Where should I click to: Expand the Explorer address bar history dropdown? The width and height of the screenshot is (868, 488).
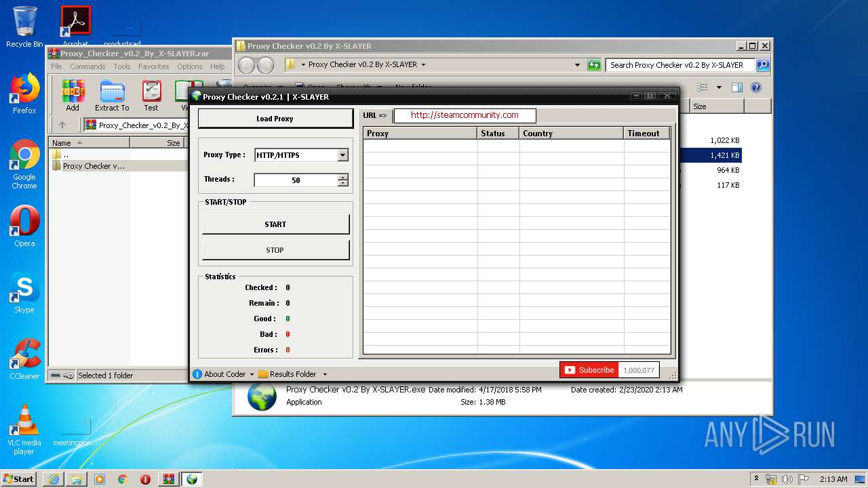(577, 65)
